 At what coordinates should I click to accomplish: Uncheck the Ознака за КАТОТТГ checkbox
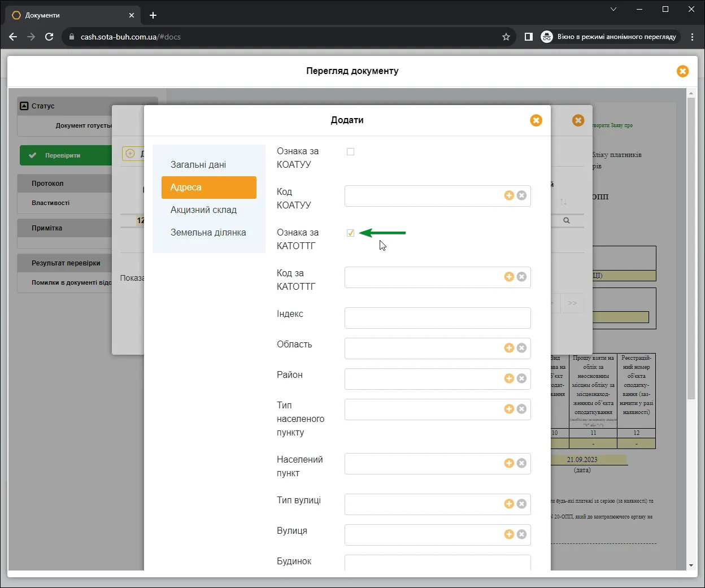click(350, 233)
